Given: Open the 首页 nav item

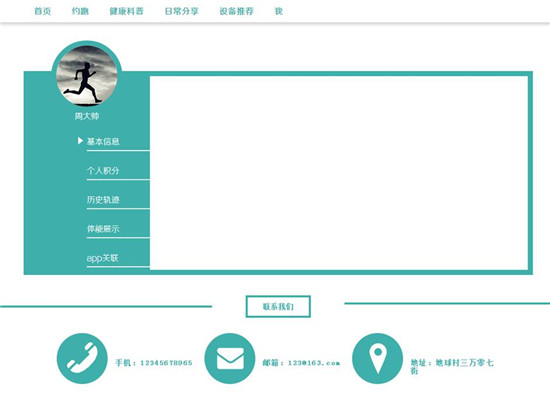Looking at the screenshot, I should (x=42, y=11).
